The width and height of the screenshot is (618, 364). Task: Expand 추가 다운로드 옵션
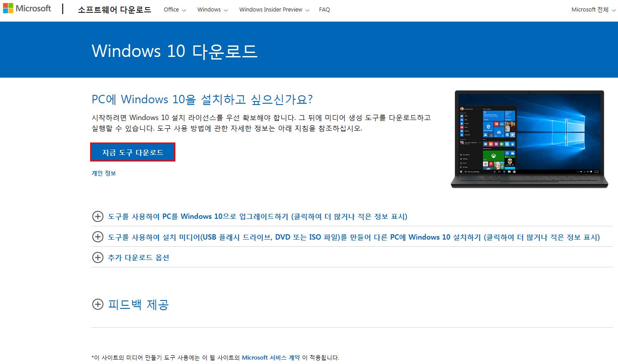pos(139,258)
